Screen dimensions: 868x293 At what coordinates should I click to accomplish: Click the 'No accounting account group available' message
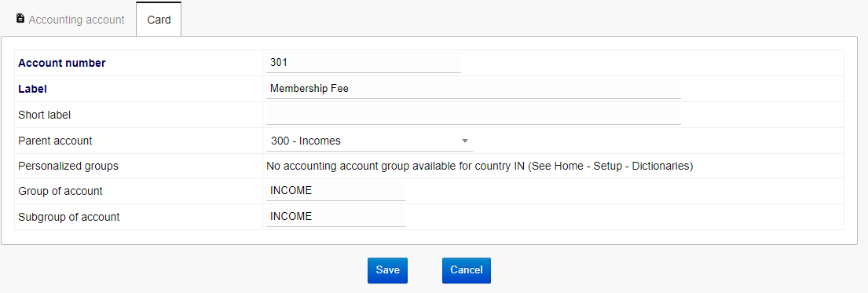click(x=480, y=166)
